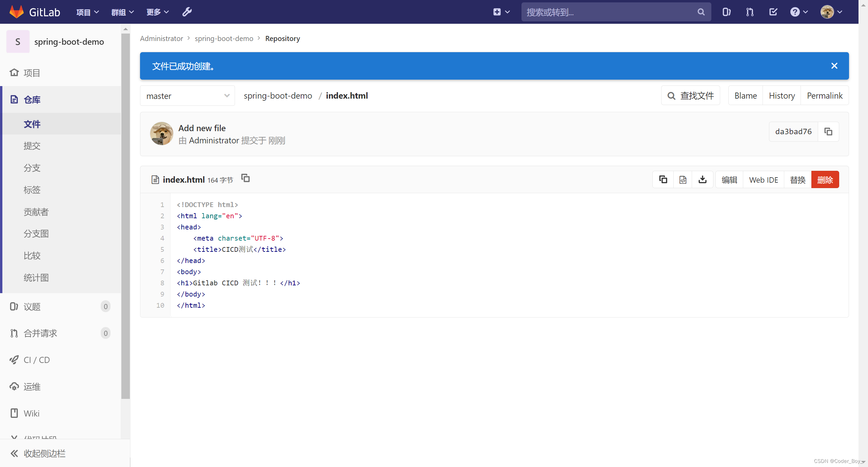The image size is (868, 467).
Task: Click the spring-boot-demo project name in the sidebar
Action: pyautogui.click(x=69, y=42)
